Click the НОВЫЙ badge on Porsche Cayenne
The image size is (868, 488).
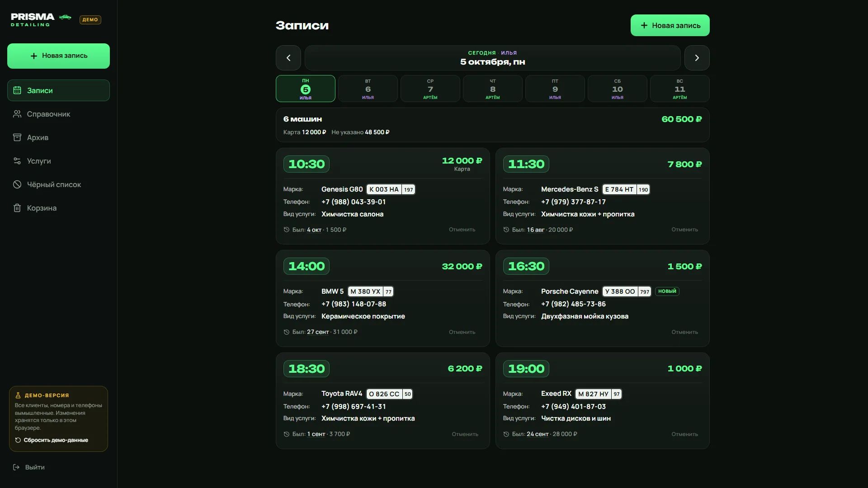(667, 291)
